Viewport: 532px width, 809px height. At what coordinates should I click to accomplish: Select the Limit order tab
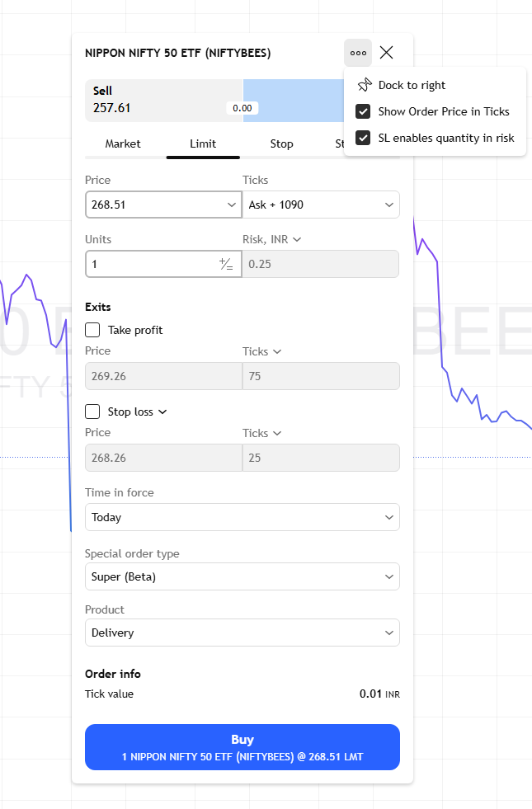(x=203, y=143)
